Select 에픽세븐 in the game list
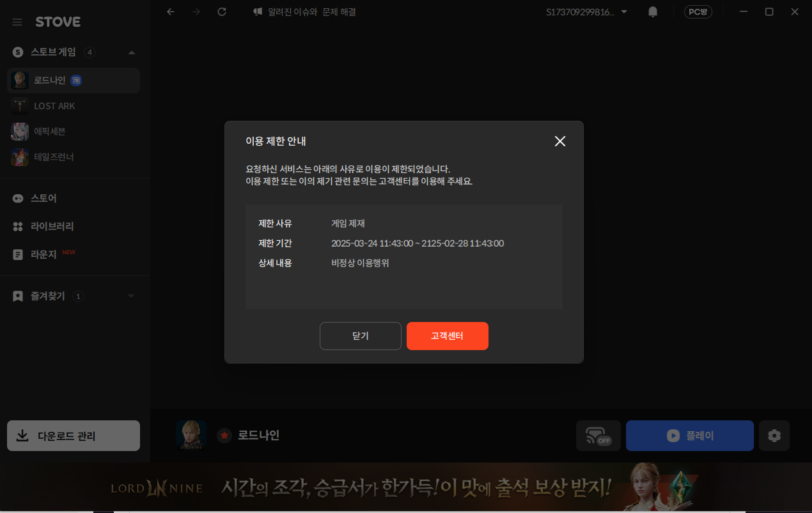 [x=74, y=132]
